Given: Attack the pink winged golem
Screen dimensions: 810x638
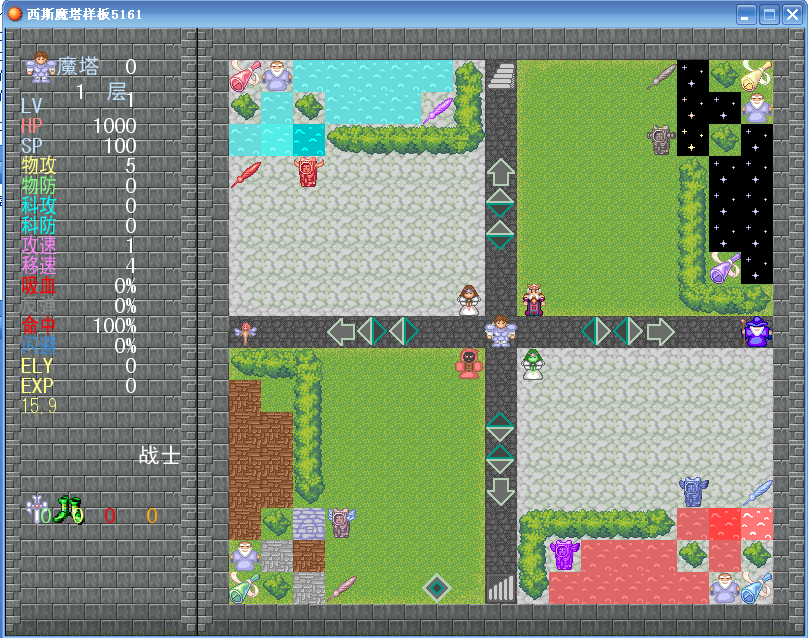Looking at the screenshot, I should pyautogui.click(x=341, y=523).
